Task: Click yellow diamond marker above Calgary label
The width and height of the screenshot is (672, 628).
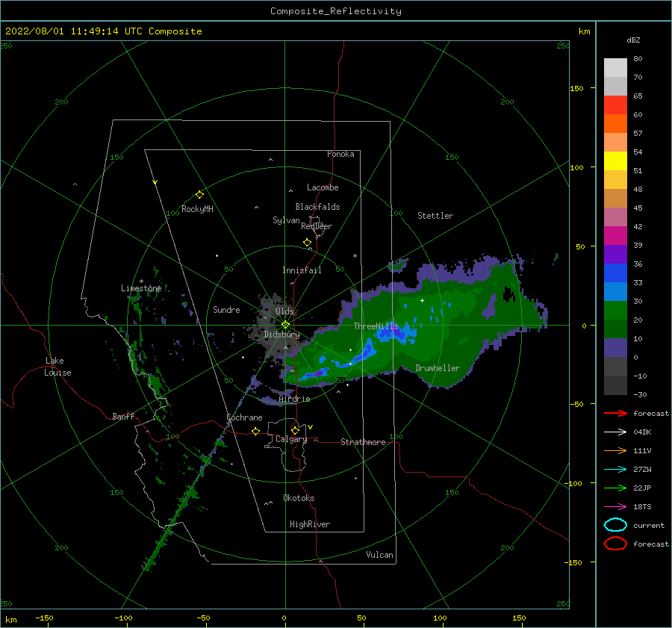Action: point(295,430)
